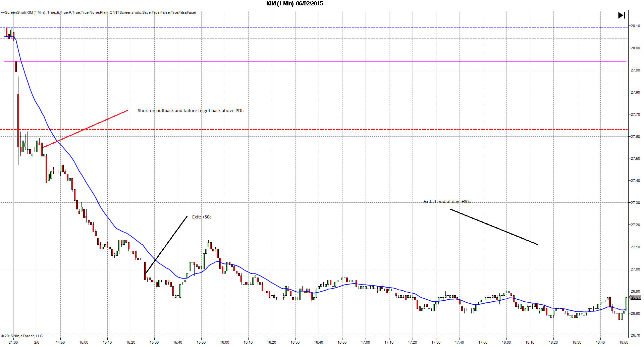Click the 14:50 time axis label
Viewport: 644px width, 347px height.
coord(60,342)
